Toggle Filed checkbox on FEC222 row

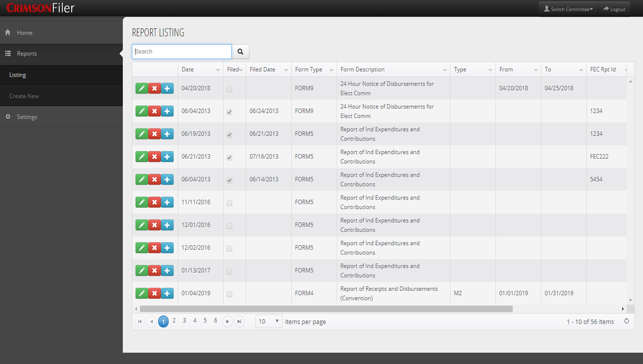tap(229, 157)
